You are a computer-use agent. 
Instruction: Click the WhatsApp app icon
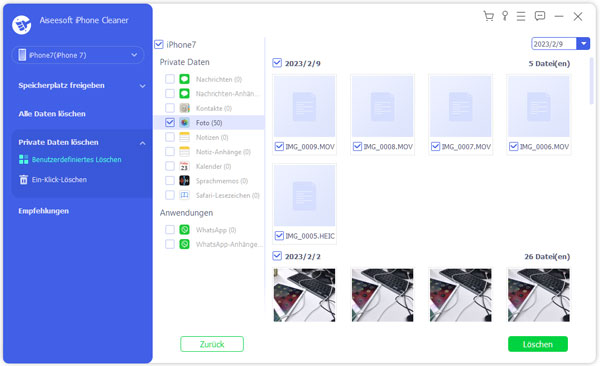tap(184, 230)
